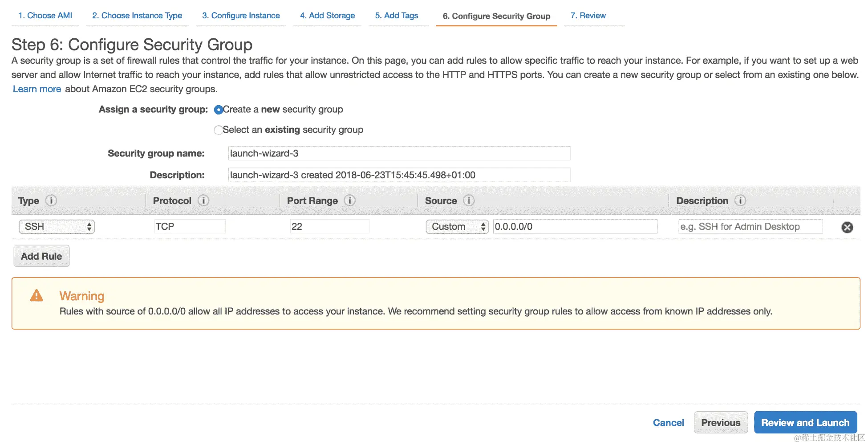Click Review and Launch button
This screenshot has height=445, width=868.
click(x=805, y=423)
